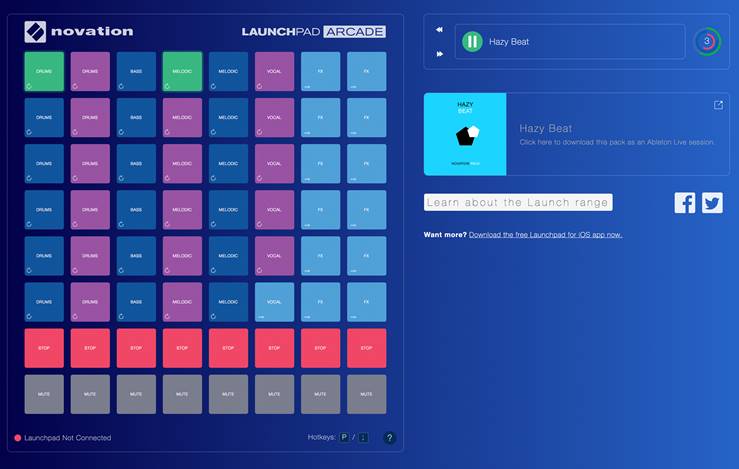
Task: Trigger the purple MELODIC pad in the fifth row
Action: coord(182,256)
